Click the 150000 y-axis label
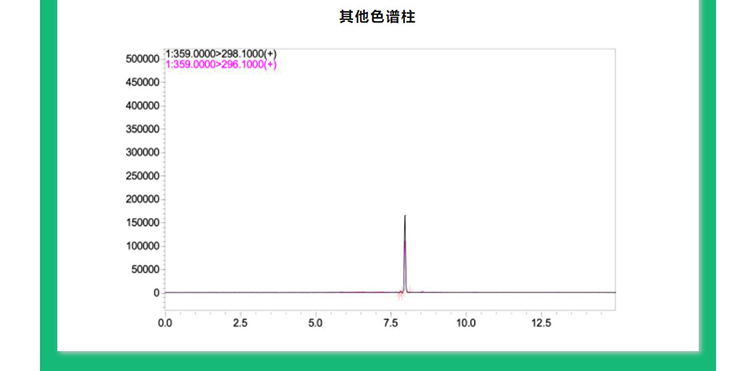The width and height of the screenshot is (756, 371). click(x=142, y=223)
